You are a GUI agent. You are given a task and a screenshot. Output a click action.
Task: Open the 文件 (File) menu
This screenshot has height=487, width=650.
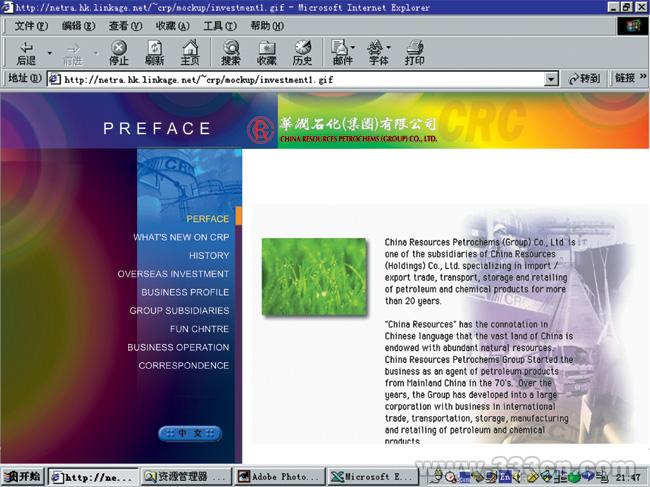(x=31, y=26)
